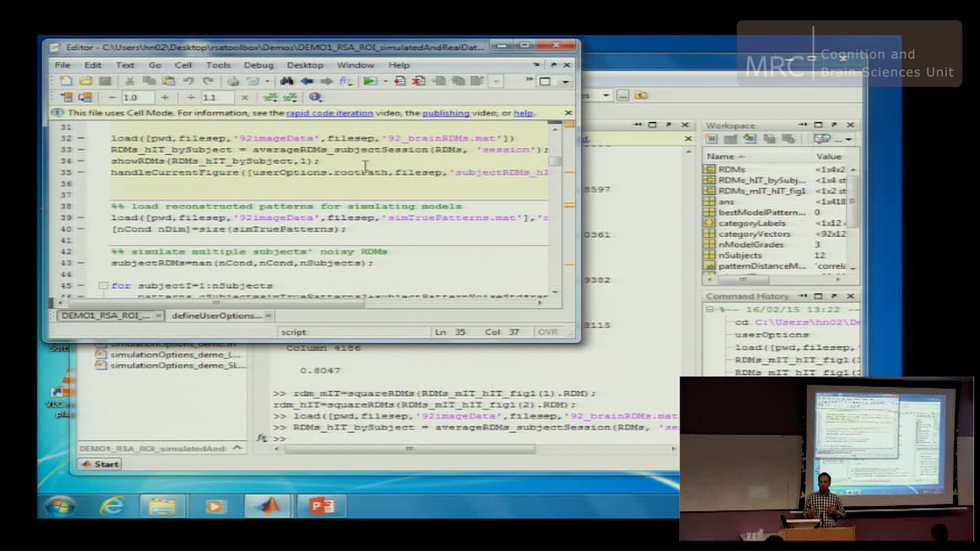Screen dimensions: 980x551
Task: Toggle breakpoint dash at line 35
Action: [x=81, y=172]
